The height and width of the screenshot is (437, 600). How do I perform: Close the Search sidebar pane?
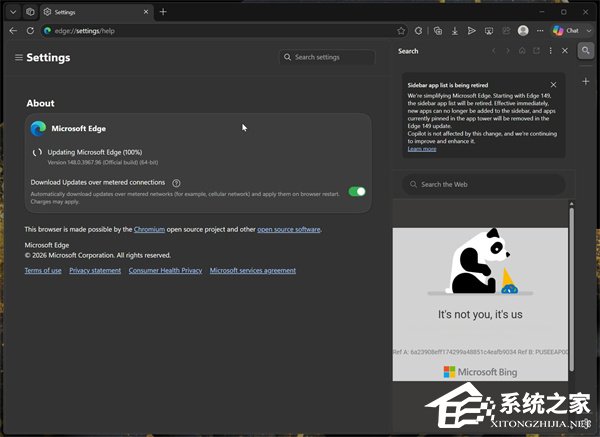(565, 51)
